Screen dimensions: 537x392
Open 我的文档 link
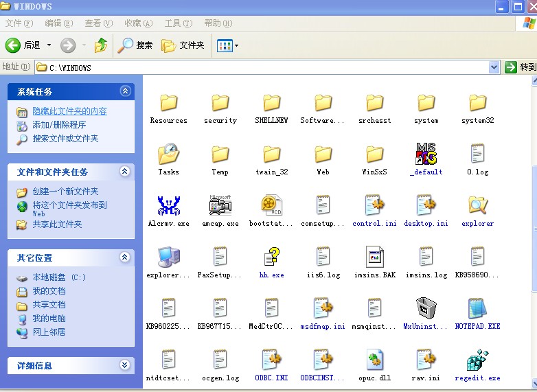49,291
